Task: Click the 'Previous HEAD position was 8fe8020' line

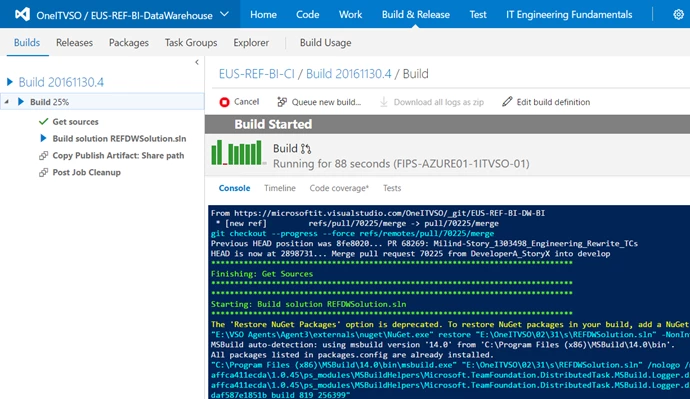Action: [424, 243]
